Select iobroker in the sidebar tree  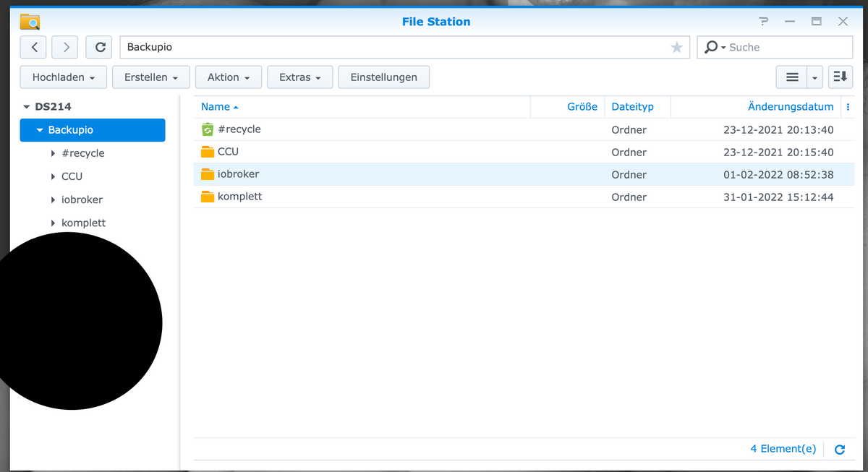pos(82,199)
